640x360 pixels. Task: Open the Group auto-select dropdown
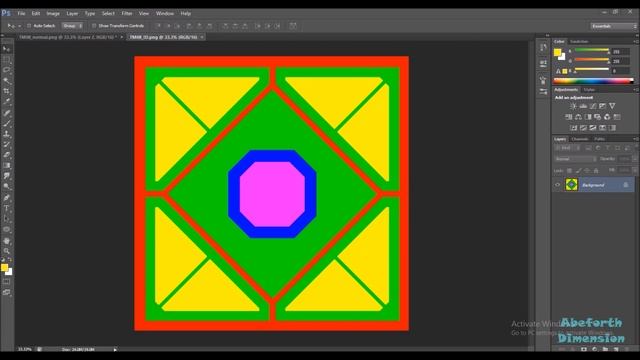point(72,26)
